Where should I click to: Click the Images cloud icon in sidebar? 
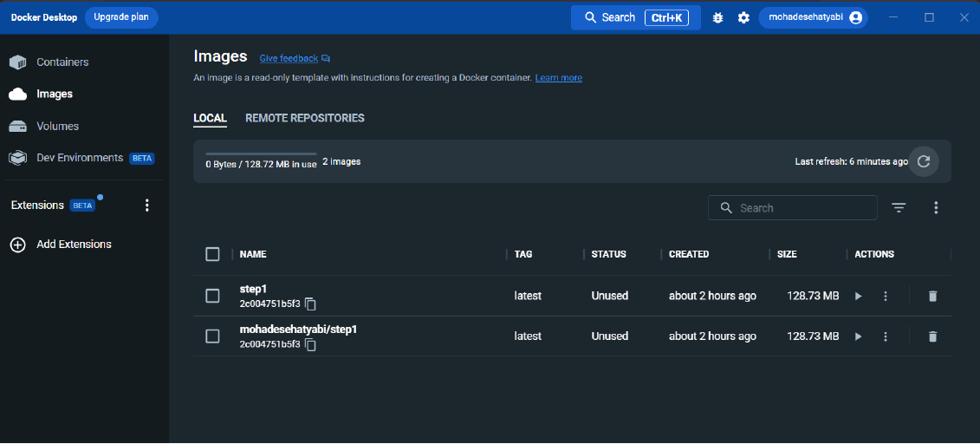click(x=17, y=95)
